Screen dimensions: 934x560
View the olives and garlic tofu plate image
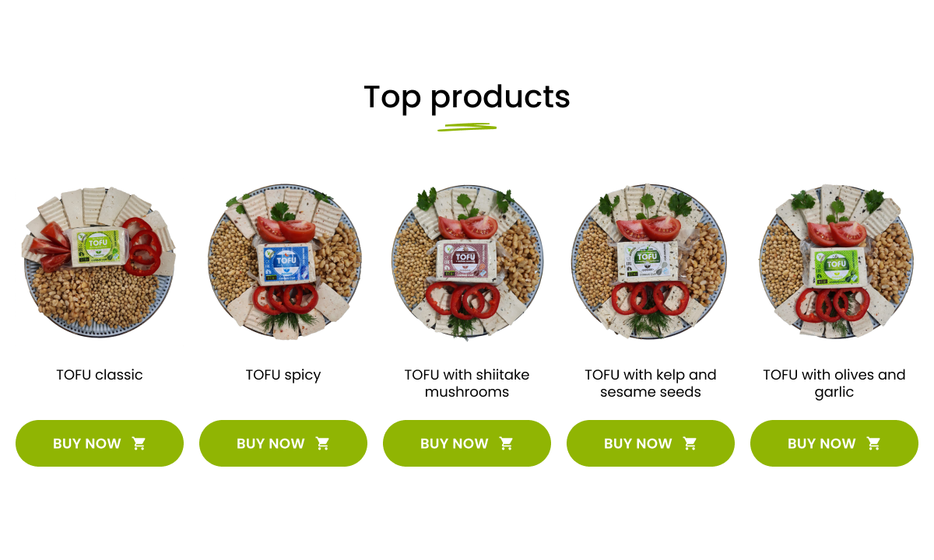pos(835,262)
